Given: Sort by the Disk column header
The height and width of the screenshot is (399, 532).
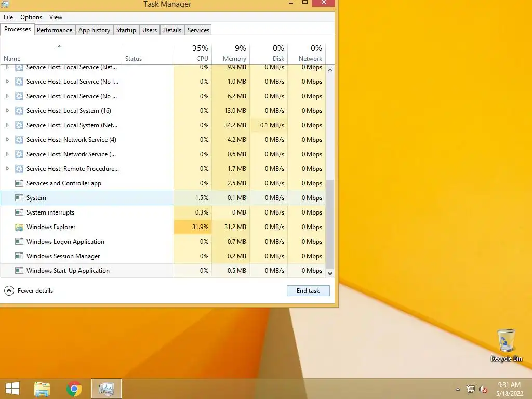Looking at the screenshot, I should 269,54.
